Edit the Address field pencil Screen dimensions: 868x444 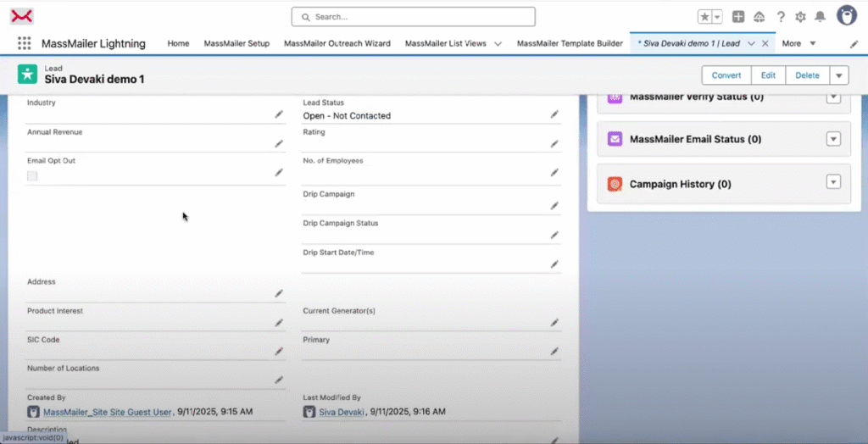click(279, 293)
